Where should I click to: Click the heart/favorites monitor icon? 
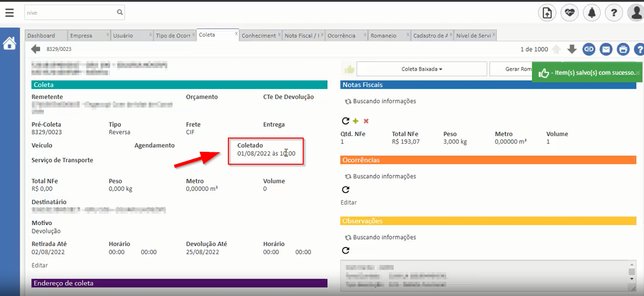(x=569, y=12)
